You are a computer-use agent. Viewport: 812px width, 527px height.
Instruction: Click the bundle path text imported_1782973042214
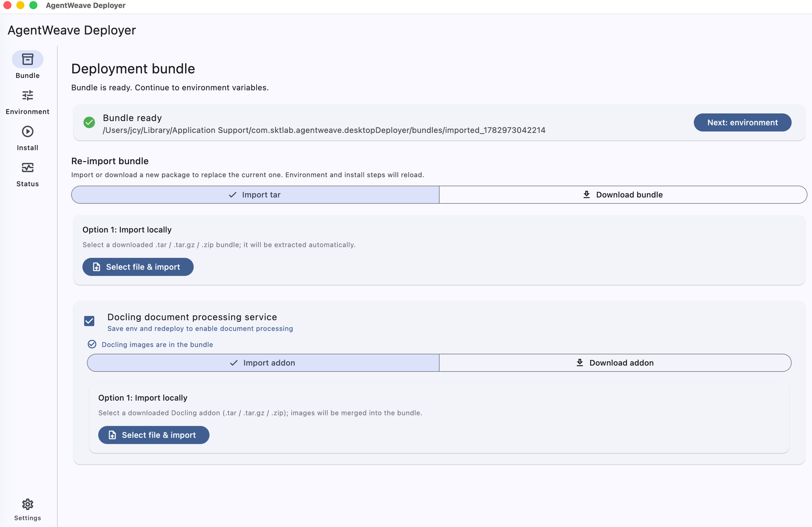(x=324, y=130)
